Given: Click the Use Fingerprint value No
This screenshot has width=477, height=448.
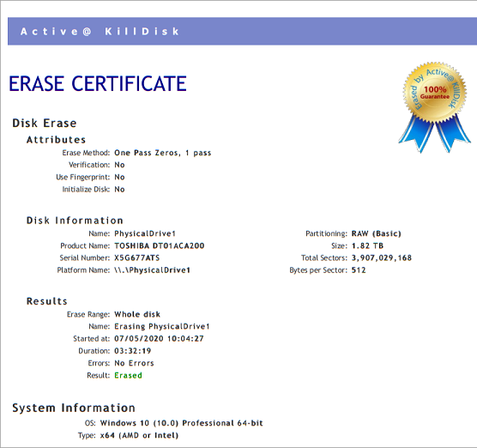Looking at the screenshot, I should (119, 177).
